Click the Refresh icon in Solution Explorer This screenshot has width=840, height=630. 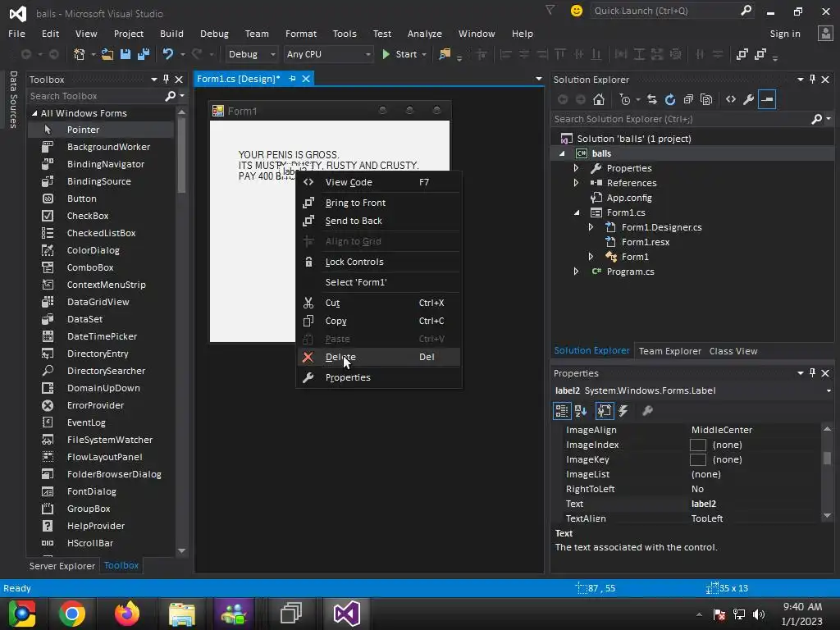[670, 99]
